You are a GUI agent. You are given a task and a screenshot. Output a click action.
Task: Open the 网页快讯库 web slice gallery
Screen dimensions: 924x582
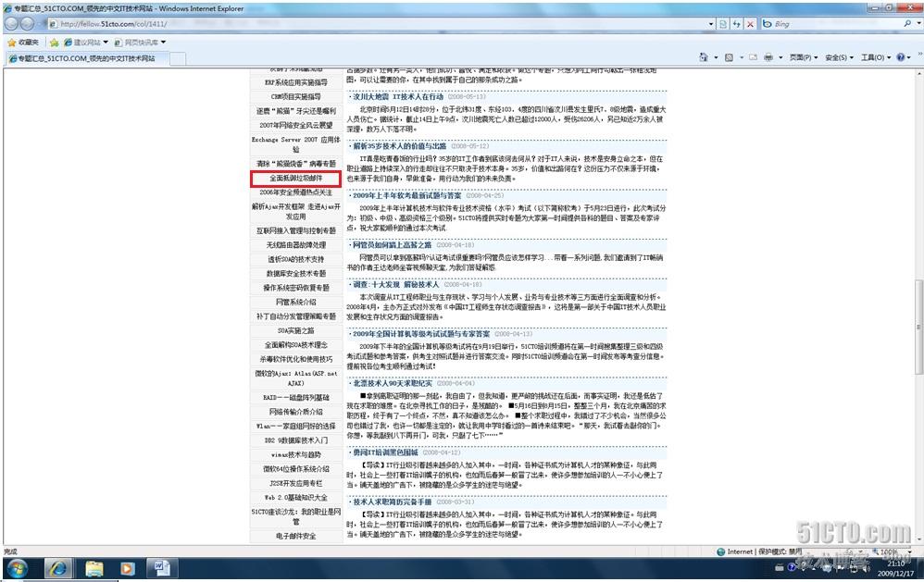[x=136, y=43]
